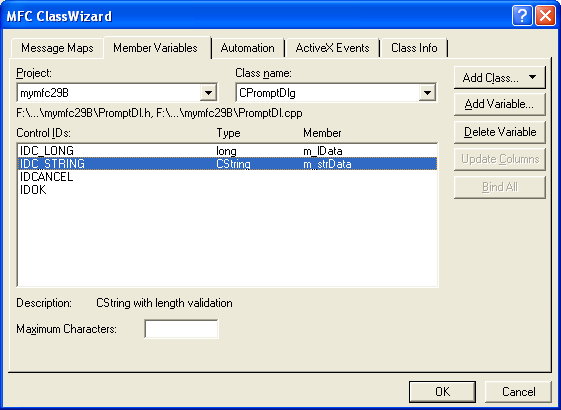Screen dimensions: 561x410
Task: Confirm with the OK button
Action: pyautogui.click(x=442, y=392)
